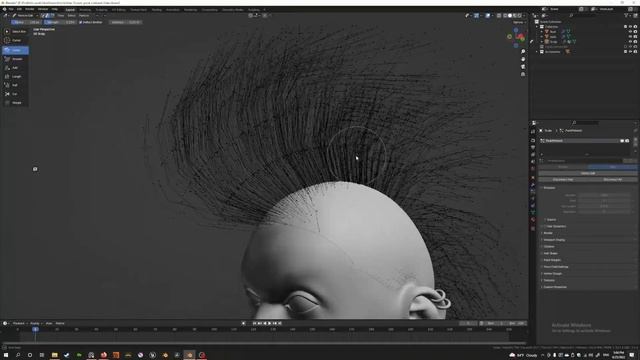Switch to the Geometry Nodes workspace tab
Image resolution: width=640 pixels, height=360 pixels.
(x=233, y=9)
